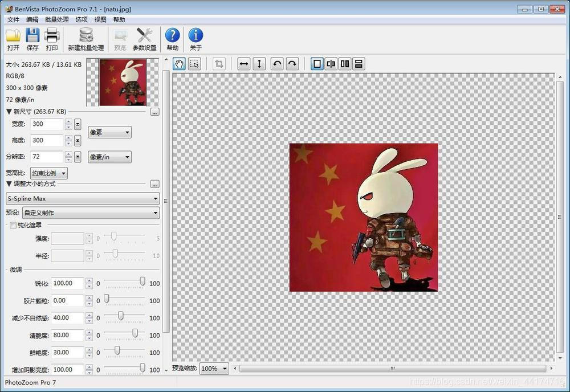Open a file with the 打开 toolbar icon

(x=13, y=39)
